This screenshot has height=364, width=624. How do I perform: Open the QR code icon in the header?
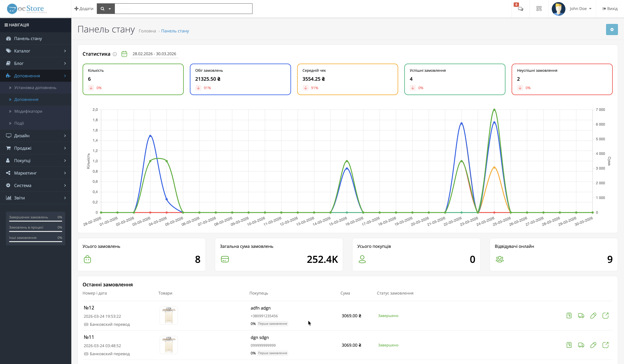(539, 9)
